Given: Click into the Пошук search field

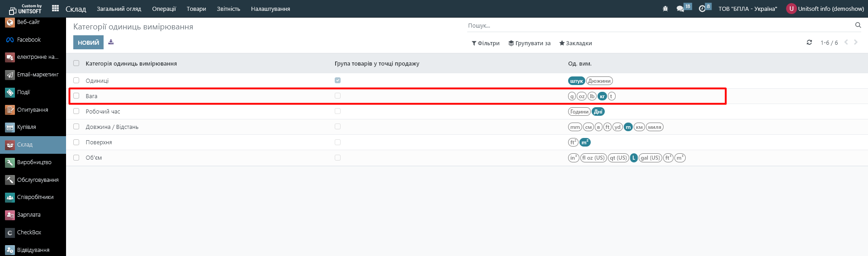Looking at the screenshot, I should coord(656,26).
